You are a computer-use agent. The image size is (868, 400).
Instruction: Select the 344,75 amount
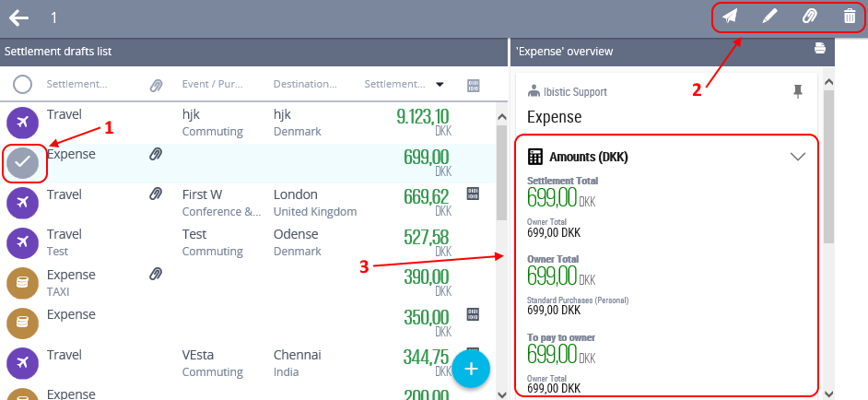[x=427, y=358]
